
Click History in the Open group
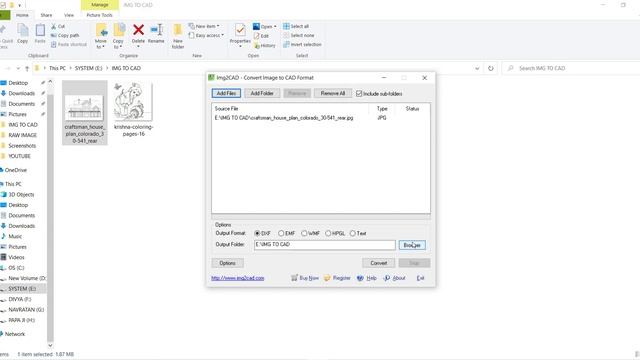tap(264, 46)
